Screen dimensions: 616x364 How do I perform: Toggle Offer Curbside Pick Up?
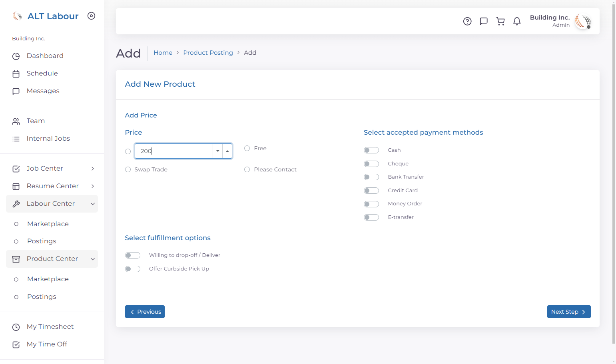click(133, 269)
